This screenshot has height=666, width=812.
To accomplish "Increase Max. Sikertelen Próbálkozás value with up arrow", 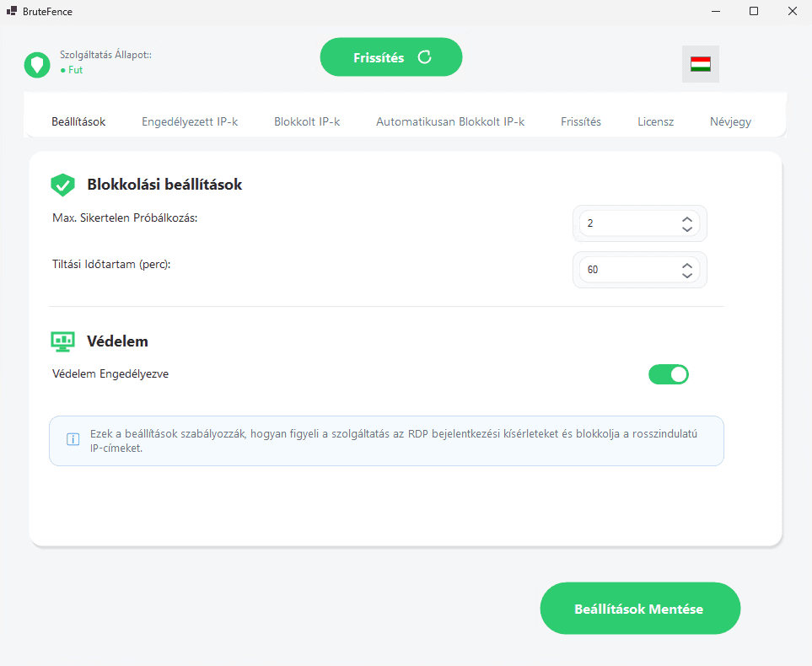I will [687, 218].
